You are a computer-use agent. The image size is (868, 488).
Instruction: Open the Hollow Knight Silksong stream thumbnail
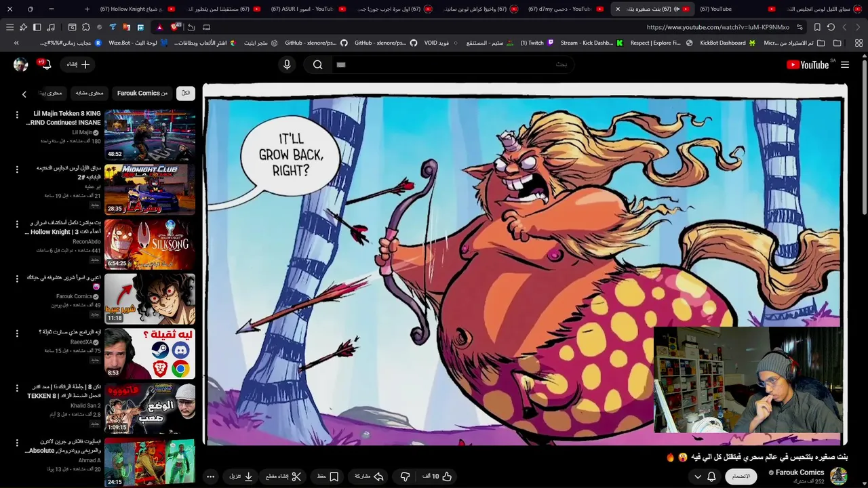coord(149,244)
